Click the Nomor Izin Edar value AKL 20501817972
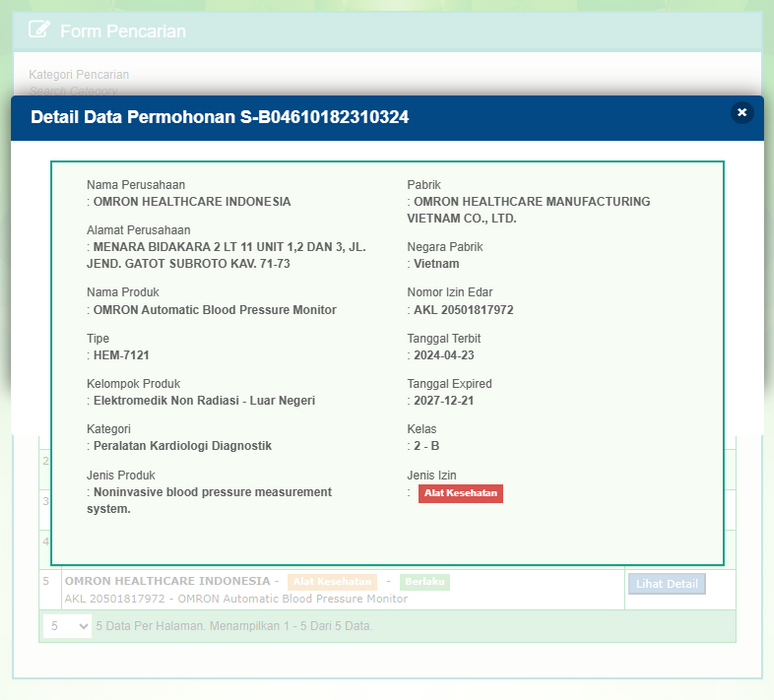The width and height of the screenshot is (774, 700). [463, 310]
